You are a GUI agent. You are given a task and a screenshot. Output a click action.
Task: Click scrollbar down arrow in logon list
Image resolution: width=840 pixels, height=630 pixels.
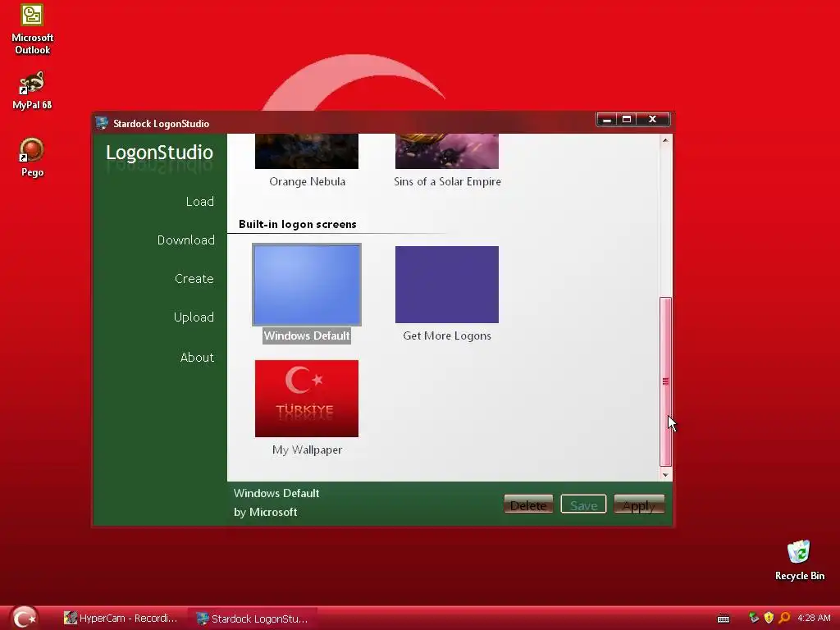coord(665,475)
